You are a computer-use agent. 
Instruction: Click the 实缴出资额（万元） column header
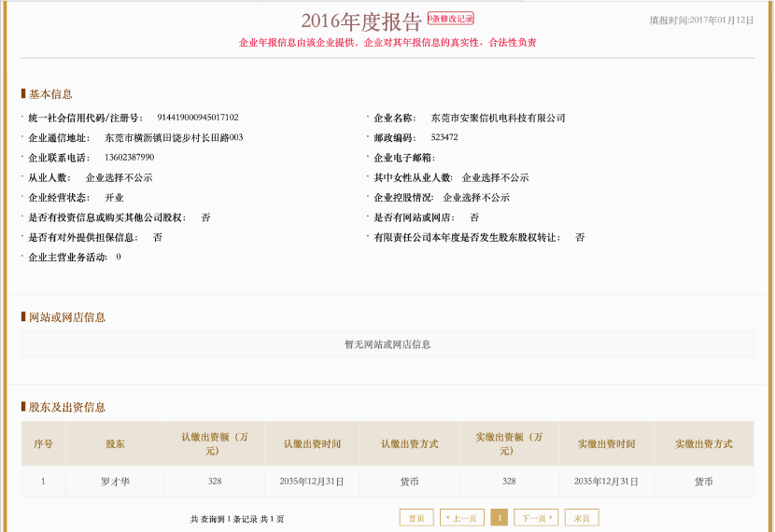click(509, 443)
